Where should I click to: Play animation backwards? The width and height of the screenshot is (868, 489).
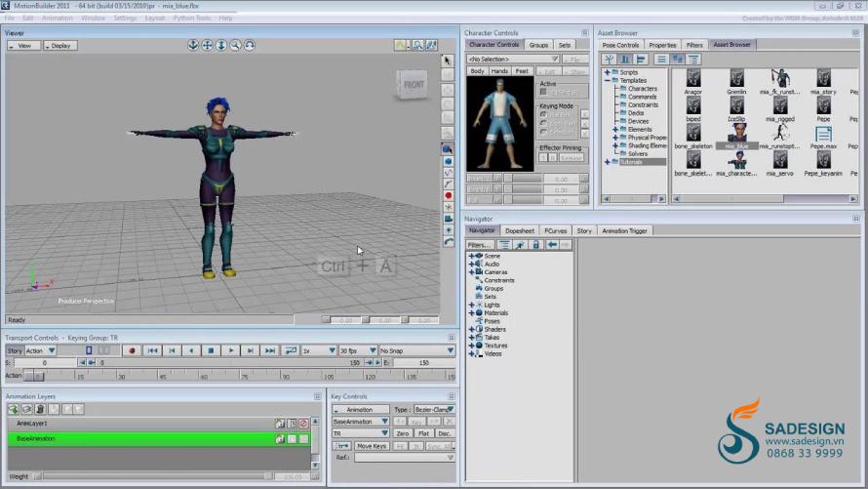[191, 350]
